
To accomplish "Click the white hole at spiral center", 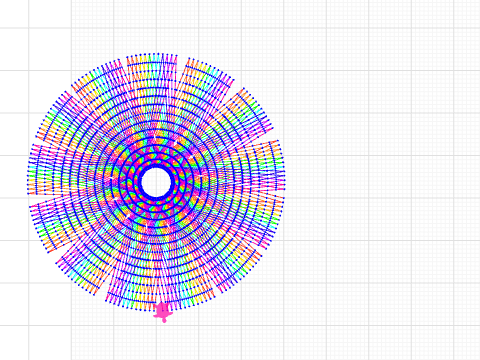I will click(156, 182).
